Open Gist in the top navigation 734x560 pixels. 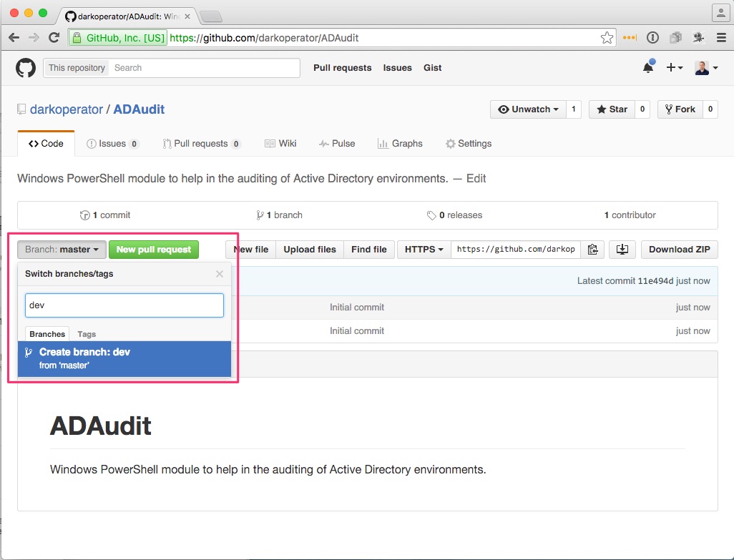433,68
